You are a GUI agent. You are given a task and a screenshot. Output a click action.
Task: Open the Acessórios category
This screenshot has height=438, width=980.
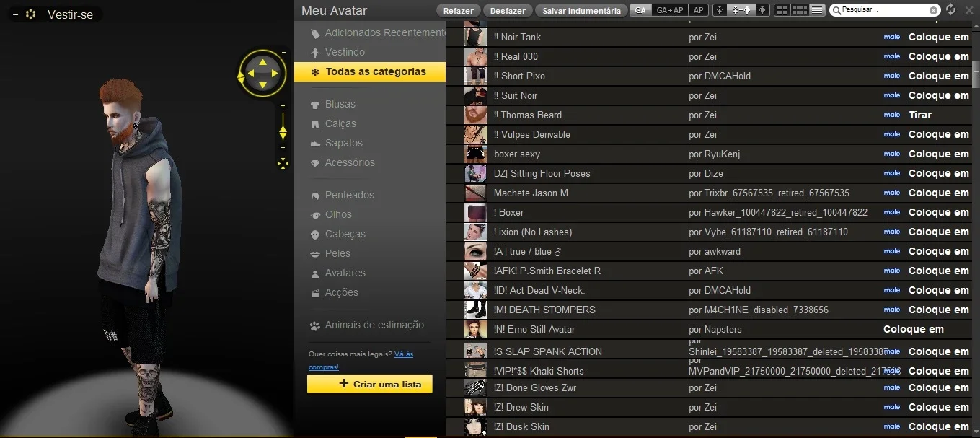pos(343,162)
